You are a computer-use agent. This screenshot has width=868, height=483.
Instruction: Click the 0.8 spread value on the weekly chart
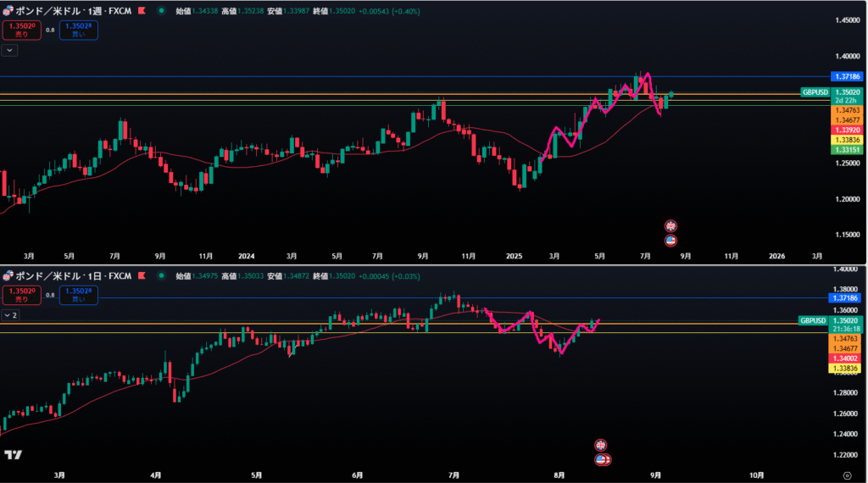point(50,30)
